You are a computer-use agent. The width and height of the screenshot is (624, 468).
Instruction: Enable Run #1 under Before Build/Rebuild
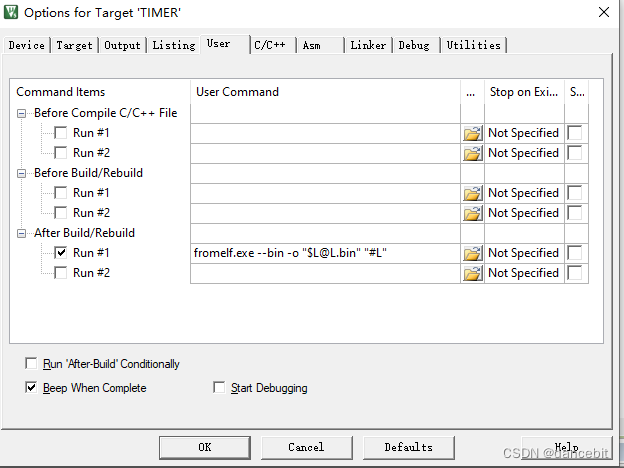pos(60,193)
